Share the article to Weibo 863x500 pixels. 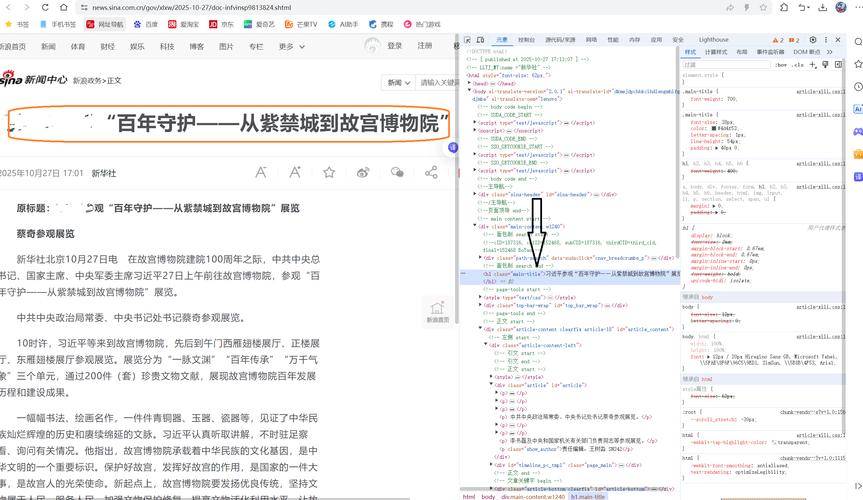pyautogui.click(x=363, y=172)
